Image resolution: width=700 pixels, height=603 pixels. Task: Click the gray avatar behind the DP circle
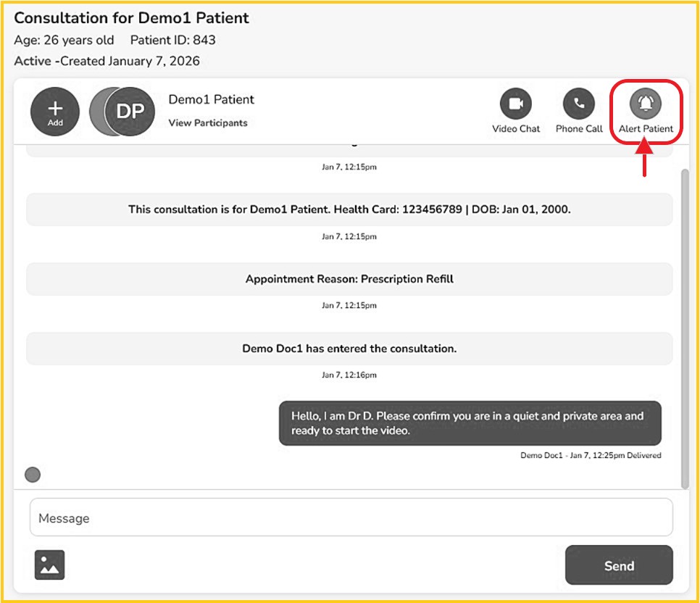[x=96, y=112]
